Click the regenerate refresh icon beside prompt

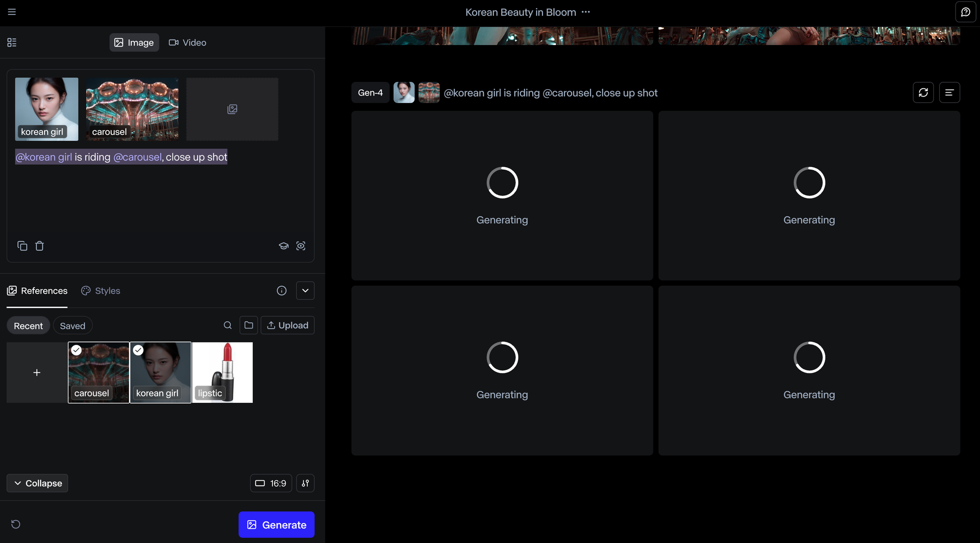(x=923, y=93)
